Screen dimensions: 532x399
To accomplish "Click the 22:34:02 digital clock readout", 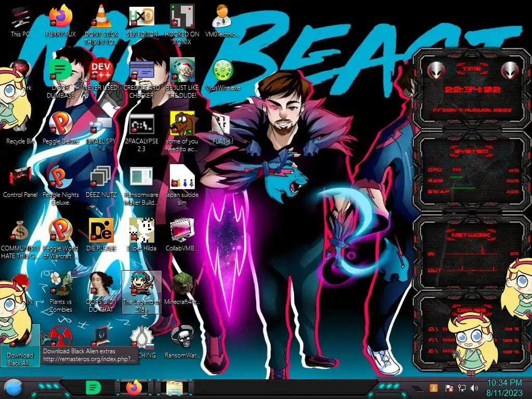I will click(x=472, y=89).
